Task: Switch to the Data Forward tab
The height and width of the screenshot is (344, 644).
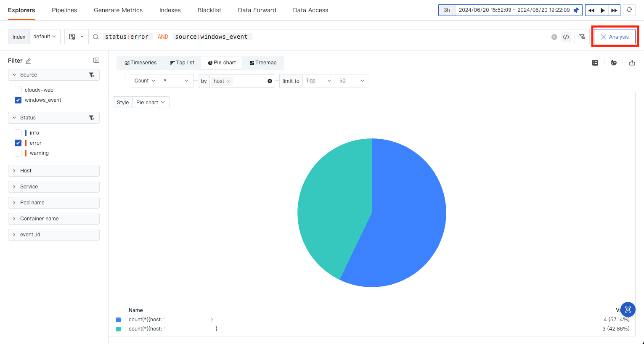Action: point(257,10)
